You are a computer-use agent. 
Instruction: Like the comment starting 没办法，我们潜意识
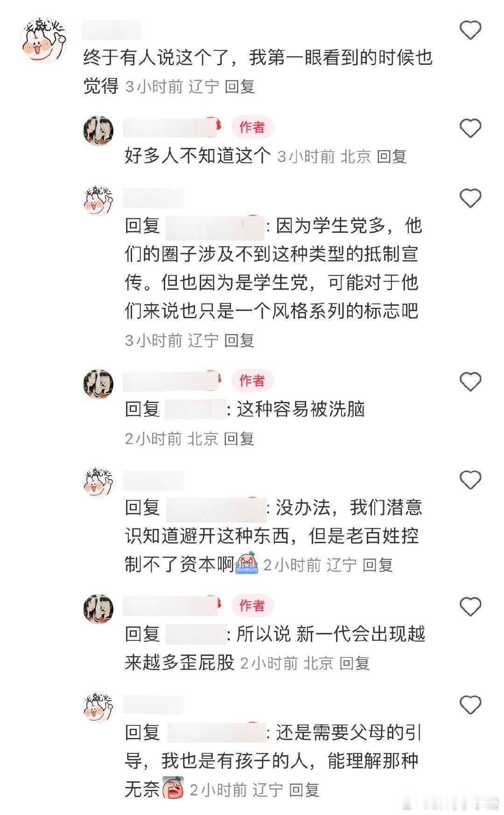[x=470, y=480]
